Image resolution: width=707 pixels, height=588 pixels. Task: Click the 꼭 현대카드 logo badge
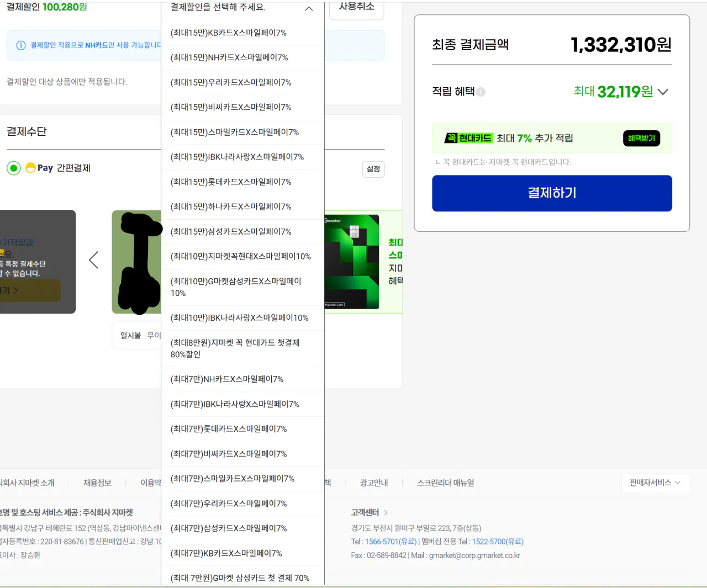(x=468, y=138)
